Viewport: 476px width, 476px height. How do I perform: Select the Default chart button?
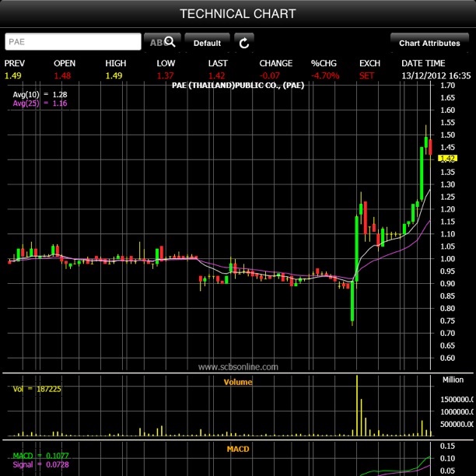click(x=207, y=43)
